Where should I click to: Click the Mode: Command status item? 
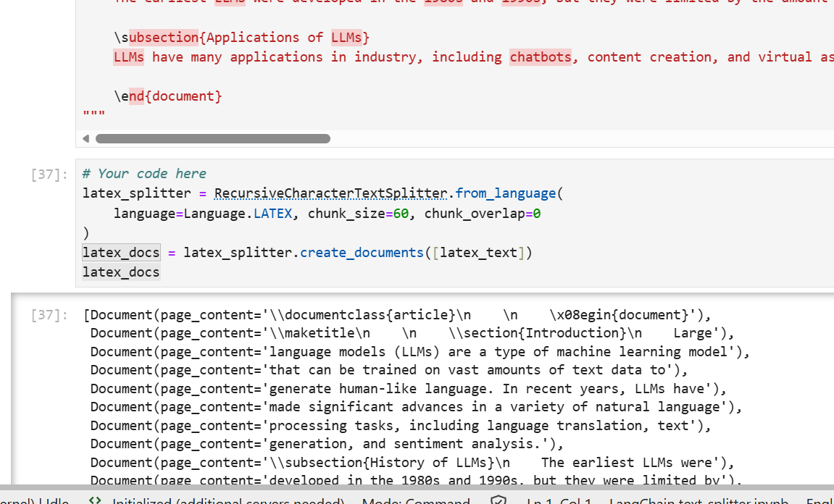[415, 501]
